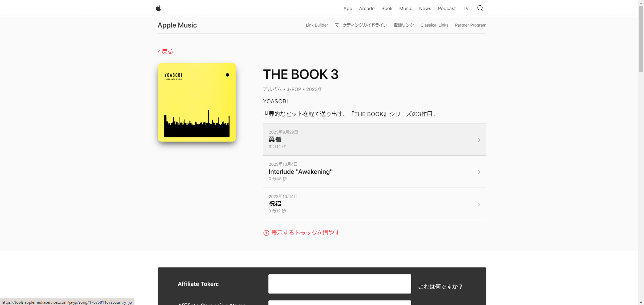Click the Affiliate Token: label
644x305 pixels.
click(198, 284)
